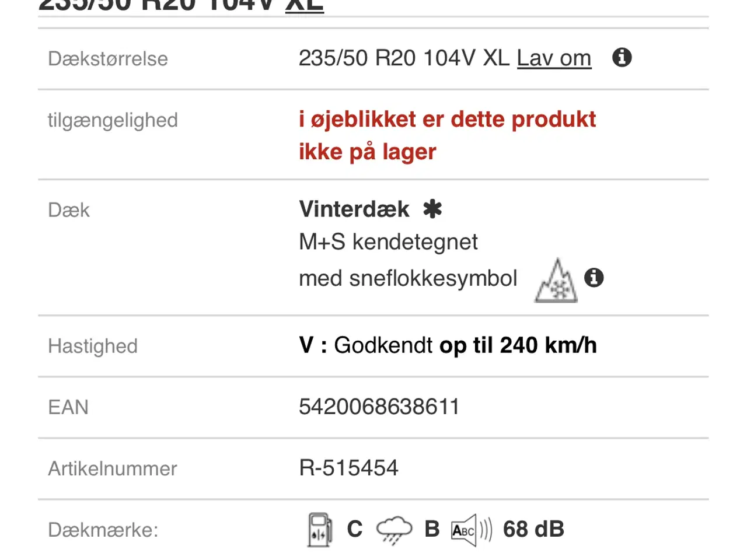Click the red out of stock notice
Screen dimensions: 747x560
446,134
